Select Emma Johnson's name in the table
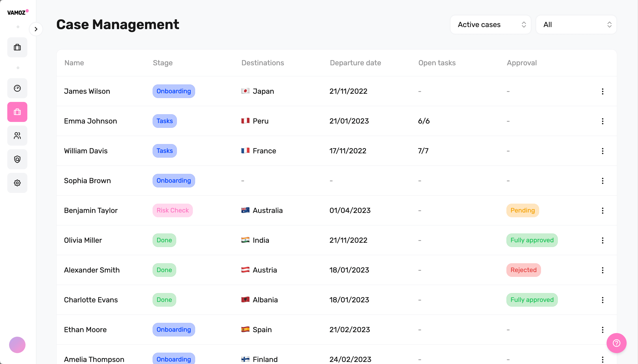Screen dimensions: 638x364 90,121
